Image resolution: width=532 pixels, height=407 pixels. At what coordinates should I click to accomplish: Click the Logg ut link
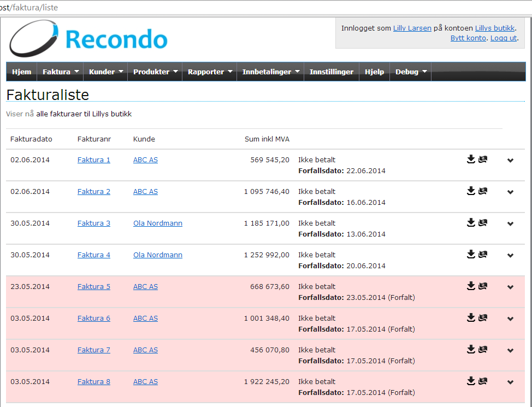[x=503, y=38]
